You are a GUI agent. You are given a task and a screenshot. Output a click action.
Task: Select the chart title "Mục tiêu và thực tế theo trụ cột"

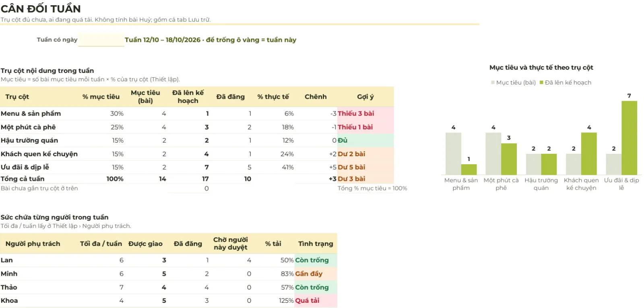541,68
